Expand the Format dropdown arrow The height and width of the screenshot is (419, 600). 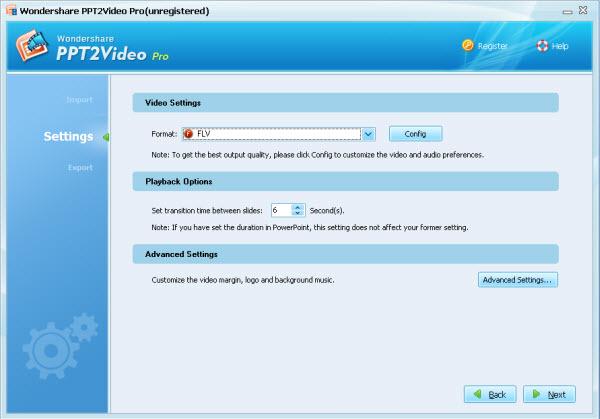click(x=368, y=134)
